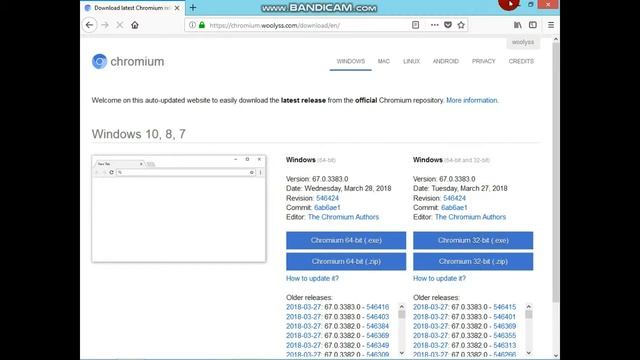Click up arrow of 64-bit older releases list
Image resolution: width=640 pixels, height=360 pixels.
click(x=402, y=307)
